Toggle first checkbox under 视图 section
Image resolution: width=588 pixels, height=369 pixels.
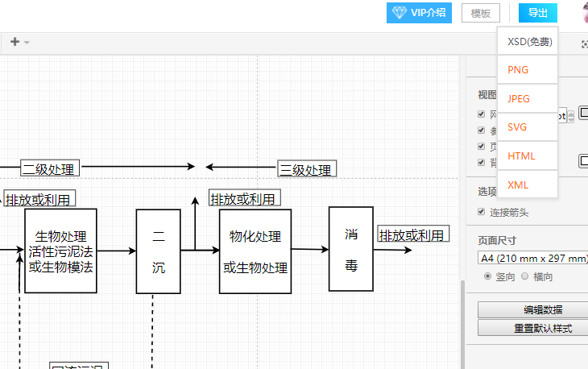coord(482,114)
